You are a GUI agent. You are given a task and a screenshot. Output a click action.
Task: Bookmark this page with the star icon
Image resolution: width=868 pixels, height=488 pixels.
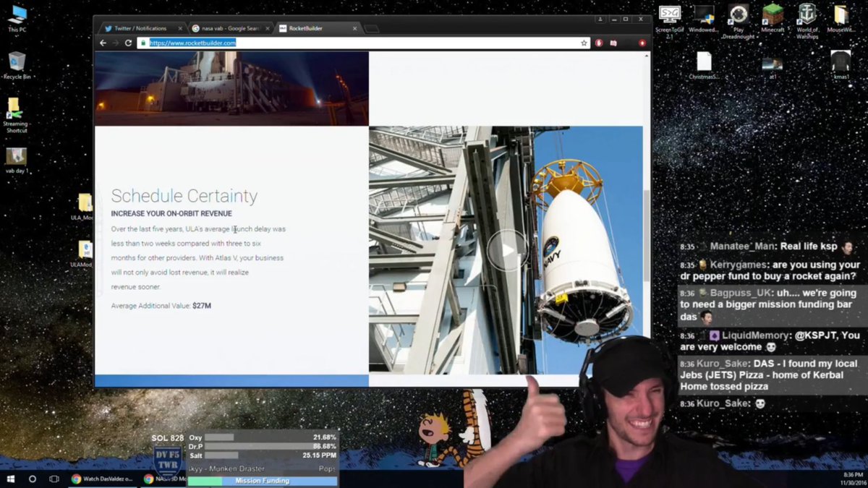(x=584, y=43)
